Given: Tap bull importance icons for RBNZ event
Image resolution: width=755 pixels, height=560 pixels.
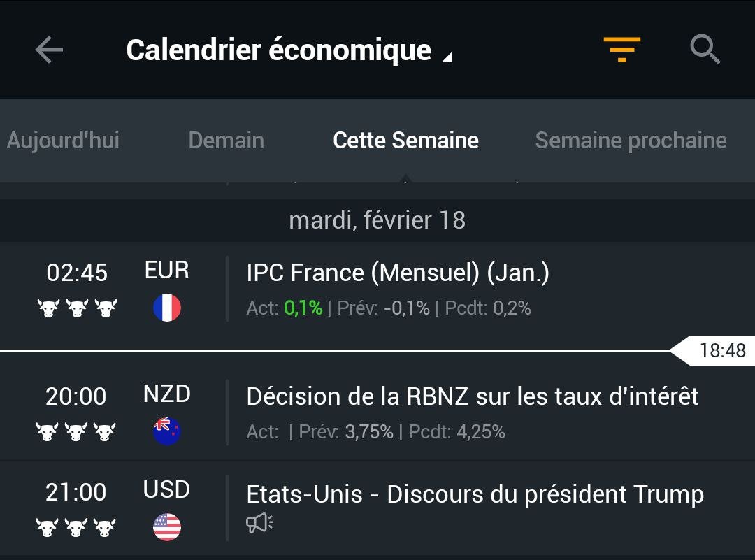Looking at the screenshot, I should (76, 431).
